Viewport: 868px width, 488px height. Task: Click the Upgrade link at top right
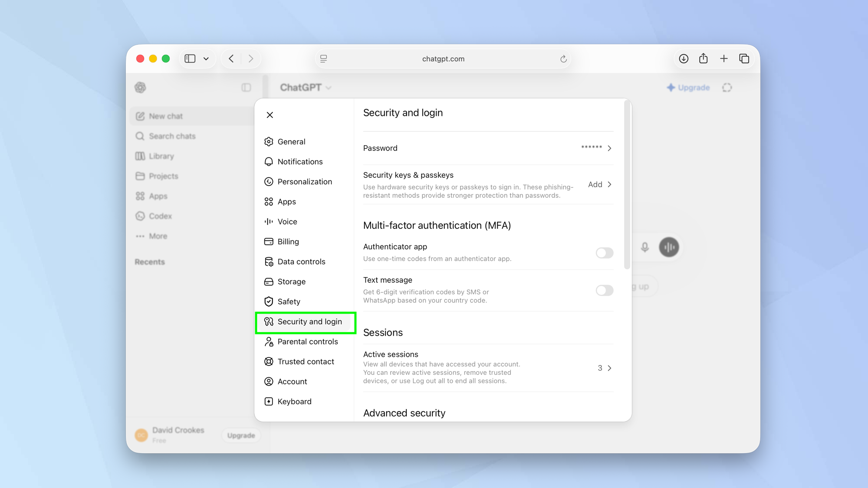tap(688, 88)
